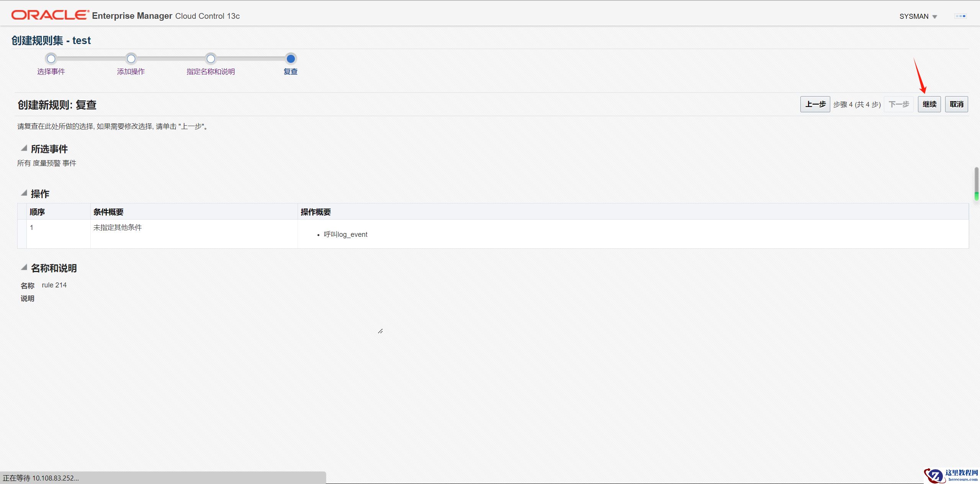Click the herecours.com watermark logo
The height and width of the screenshot is (484, 980).
click(x=951, y=476)
